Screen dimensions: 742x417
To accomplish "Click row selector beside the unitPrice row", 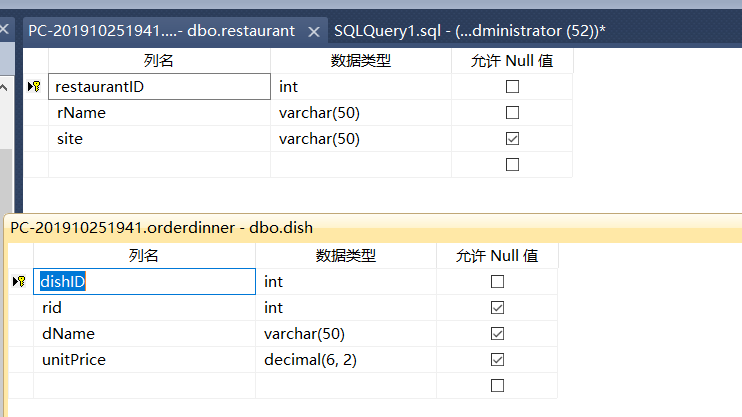I will click(21, 360).
